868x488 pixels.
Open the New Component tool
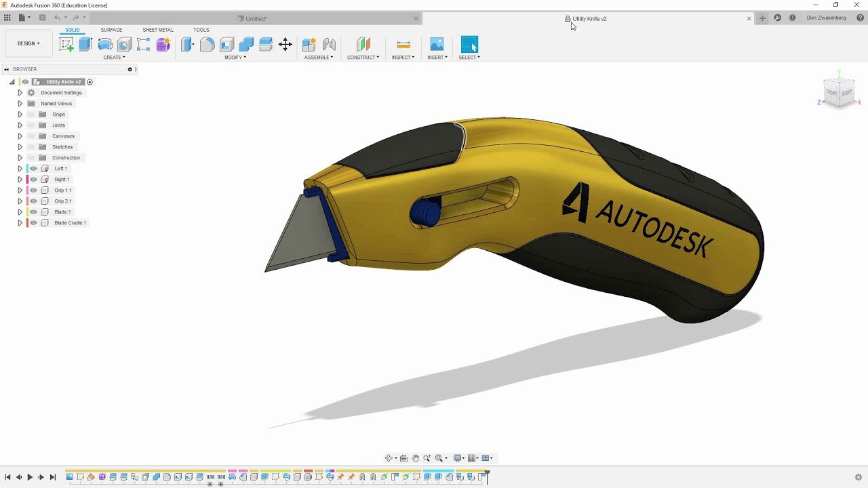(x=309, y=45)
